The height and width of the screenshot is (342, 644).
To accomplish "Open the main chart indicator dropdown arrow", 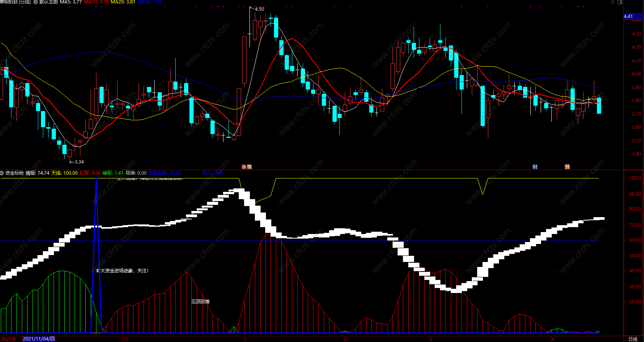I will 36,2.
